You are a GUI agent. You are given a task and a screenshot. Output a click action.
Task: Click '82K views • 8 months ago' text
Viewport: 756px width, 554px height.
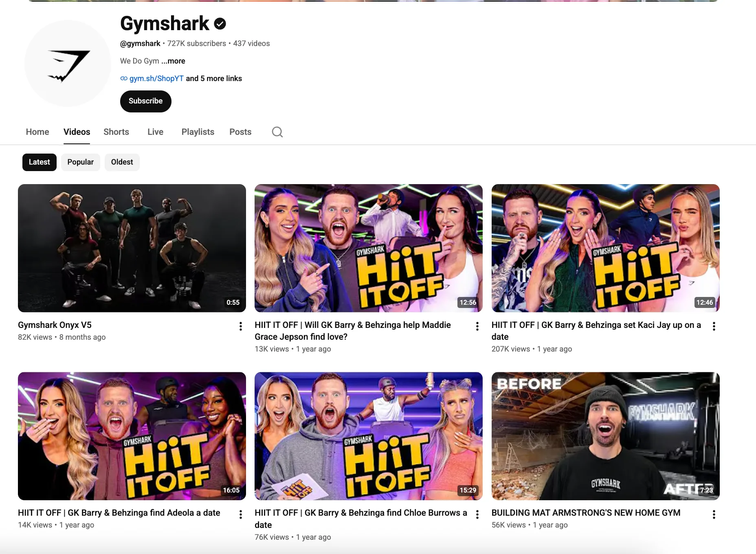click(x=62, y=337)
